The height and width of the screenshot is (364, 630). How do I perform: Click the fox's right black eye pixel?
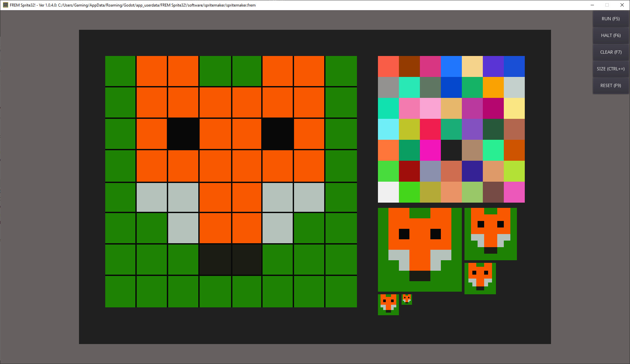pos(277,134)
